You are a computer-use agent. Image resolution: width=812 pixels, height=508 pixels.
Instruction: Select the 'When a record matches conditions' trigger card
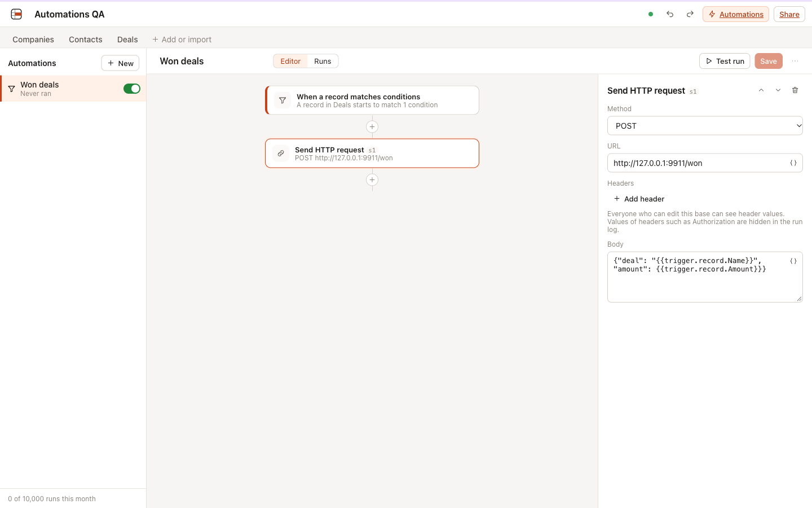pyautogui.click(x=372, y=100)
